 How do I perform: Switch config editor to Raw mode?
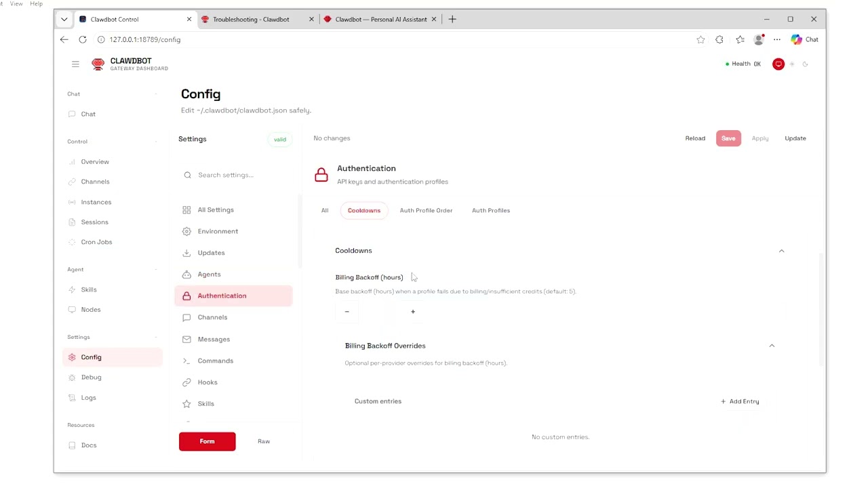click(x=264, y=441)
